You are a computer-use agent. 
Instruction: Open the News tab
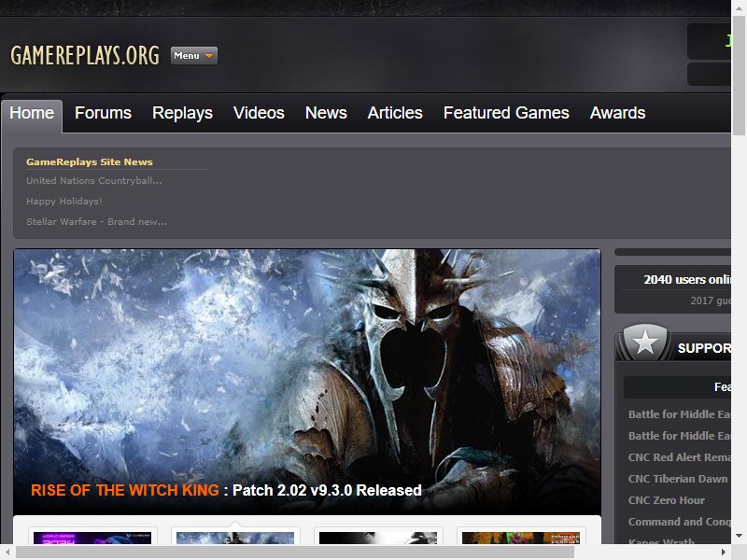click(326, 113)
